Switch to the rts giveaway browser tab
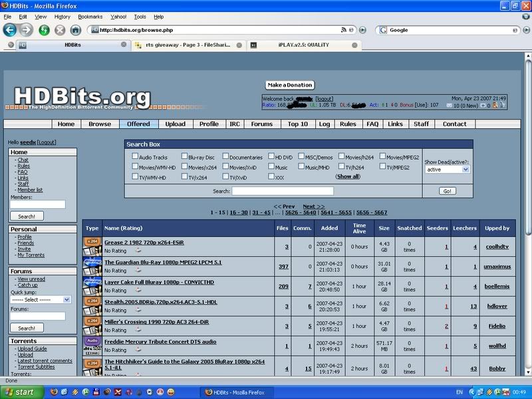 188,45
